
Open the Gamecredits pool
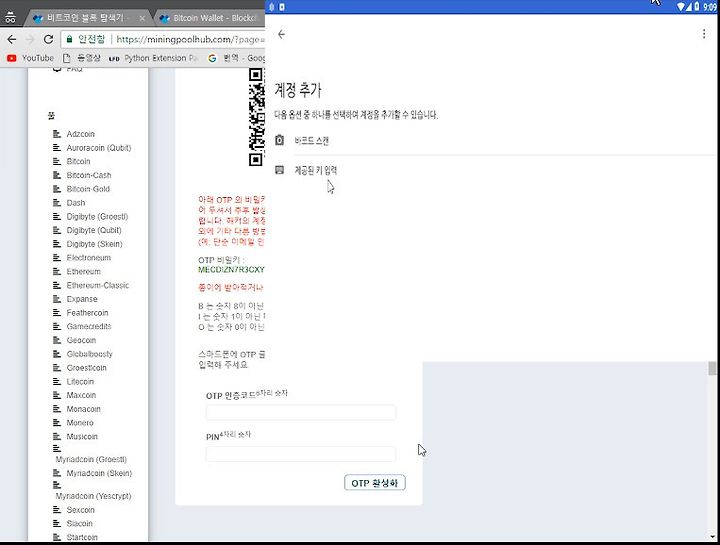click(x=89, y=326)
